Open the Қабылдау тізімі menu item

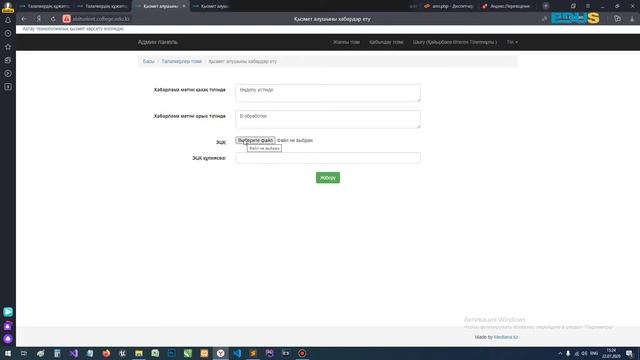click(x=386, y=42)
